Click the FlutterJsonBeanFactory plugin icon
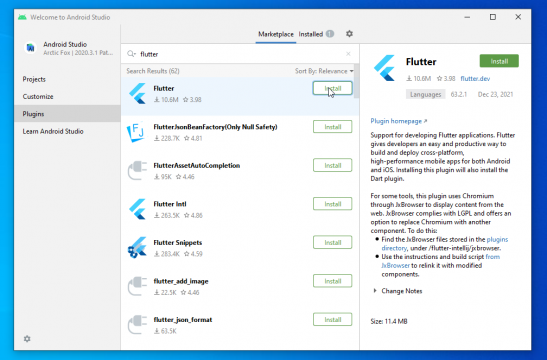The height and width of the screenshot is (360, 547). pos(136,132)
